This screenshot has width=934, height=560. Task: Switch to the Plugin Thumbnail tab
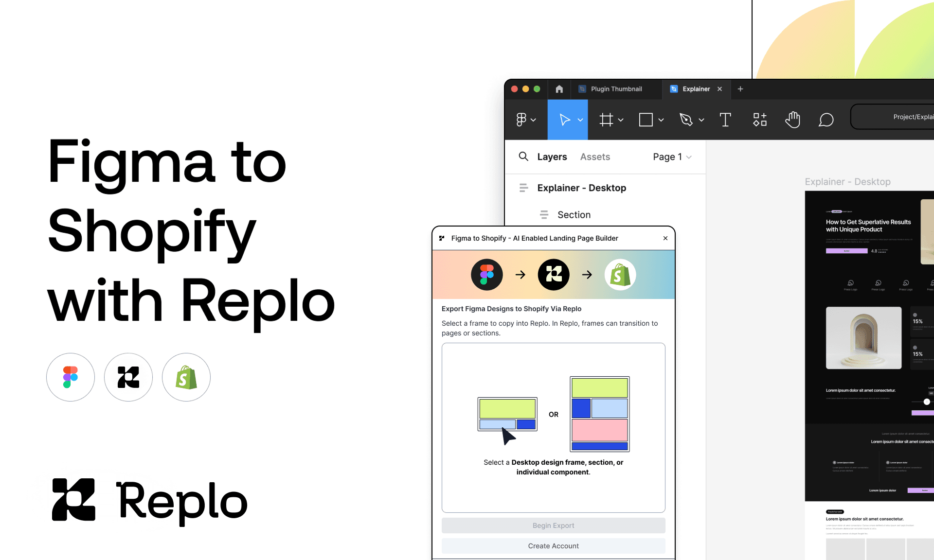[x=616, y=89]
